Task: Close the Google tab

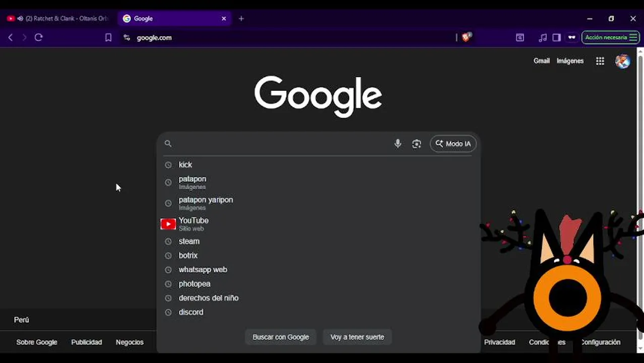Action: pos(224,19)
